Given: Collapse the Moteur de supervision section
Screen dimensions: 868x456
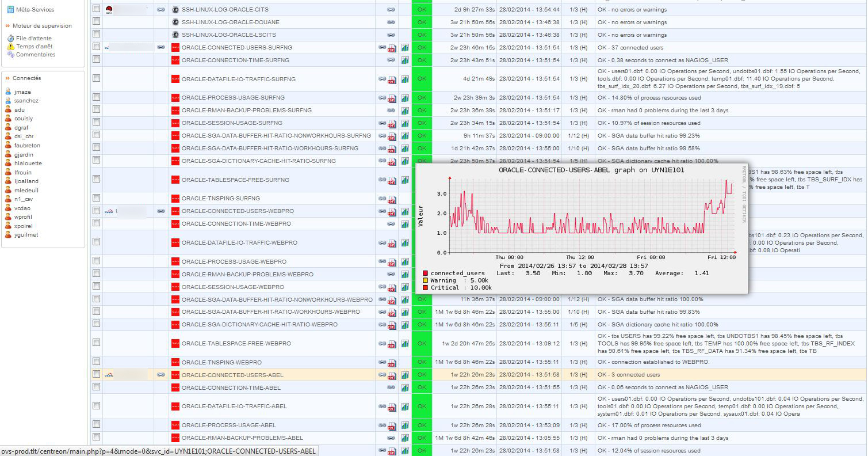Looking at the screenshot, I should tap(7, 26).
